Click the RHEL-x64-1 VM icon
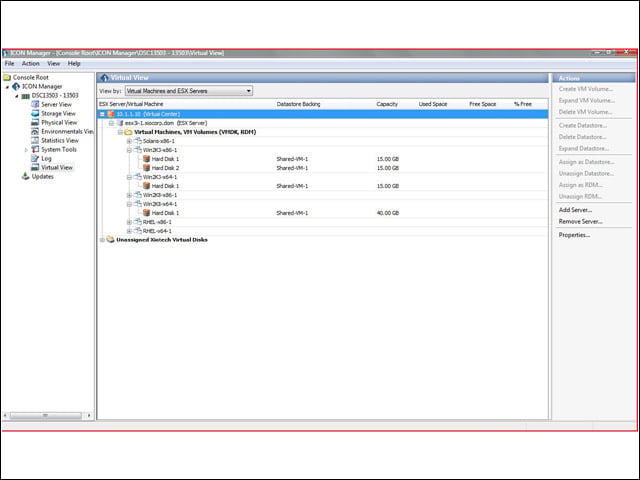This screenshot has height=480, width=640. click(138, 231)
